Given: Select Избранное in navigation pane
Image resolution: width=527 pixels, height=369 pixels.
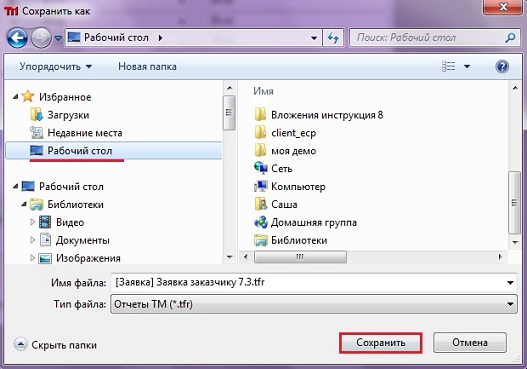Looking at the screenshot, I should [x=65, y=97].
